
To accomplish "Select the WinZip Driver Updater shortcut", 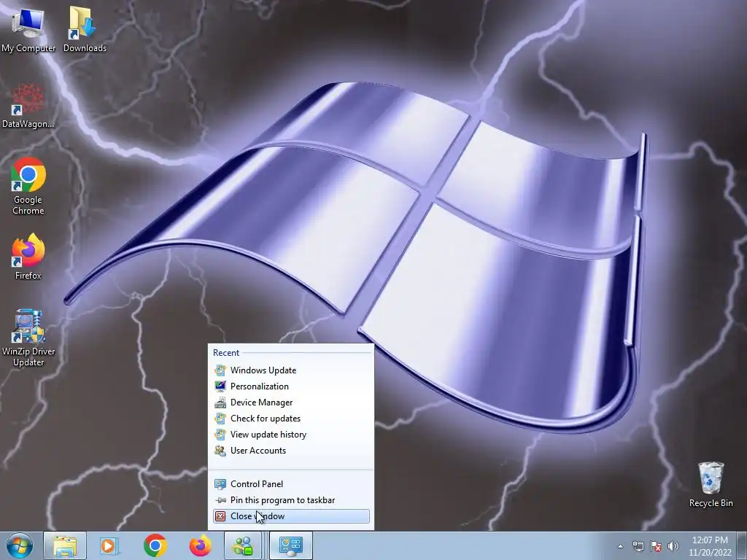I will (x=28, y=338).
